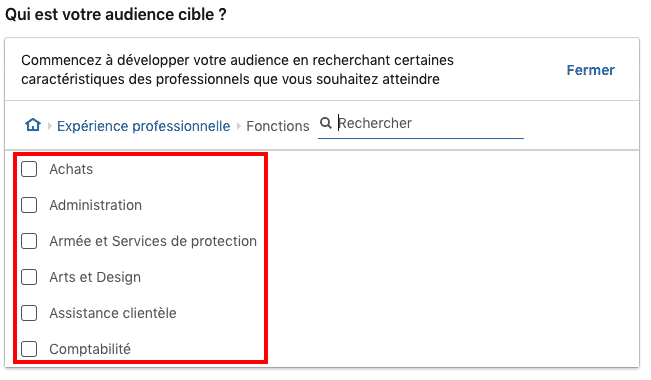Screen dimensions: 651x380
Task: Click the Arts et Design label
Action: (x=95, y=277)
